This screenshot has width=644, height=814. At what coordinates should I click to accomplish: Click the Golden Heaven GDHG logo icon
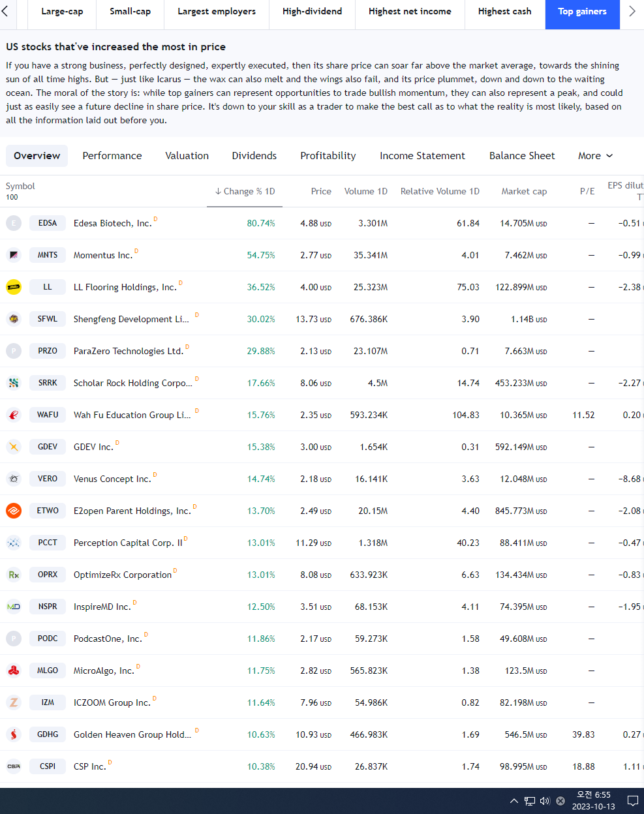point(14,734)
